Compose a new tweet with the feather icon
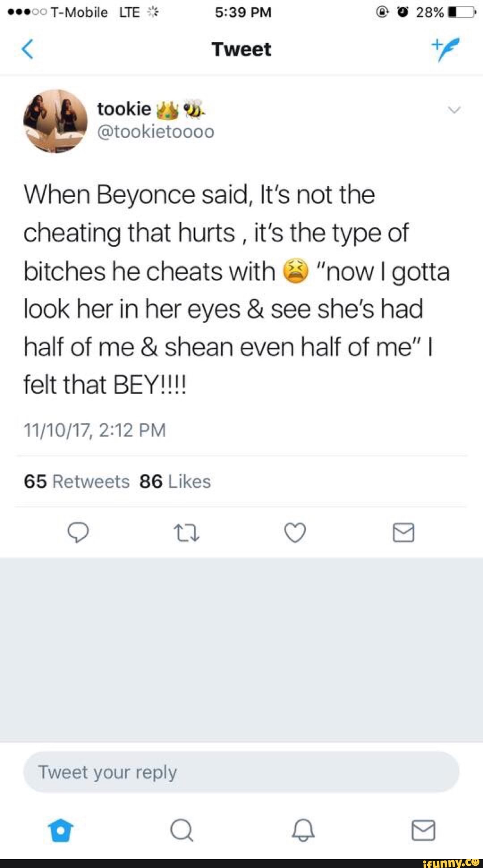This screenshot has height=868, width=483. pos(445,48)
